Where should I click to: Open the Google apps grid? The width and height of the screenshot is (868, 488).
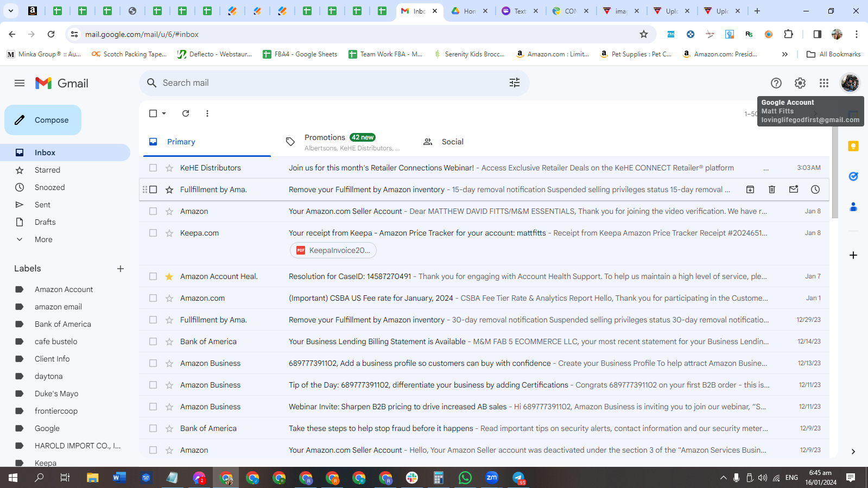click(x=824, y=83)
